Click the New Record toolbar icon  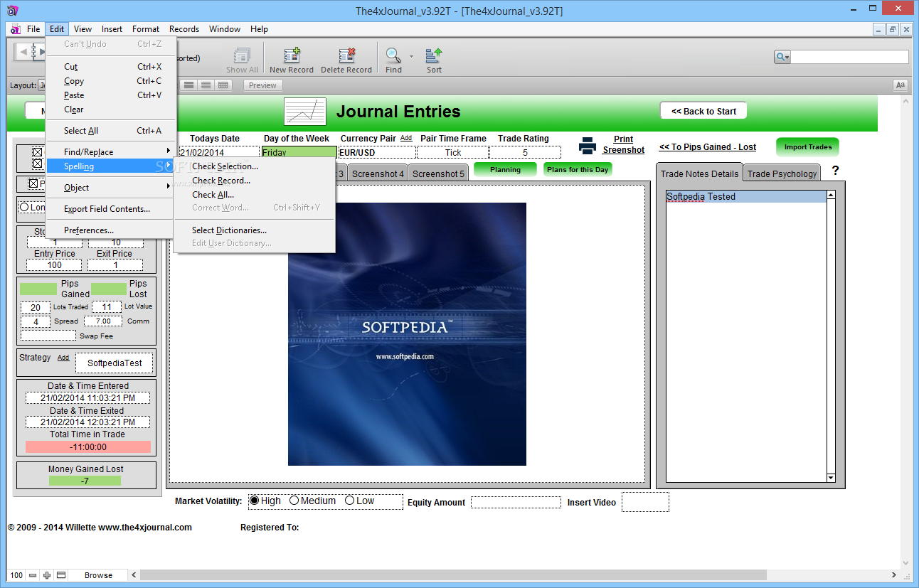tap(292, 56)
